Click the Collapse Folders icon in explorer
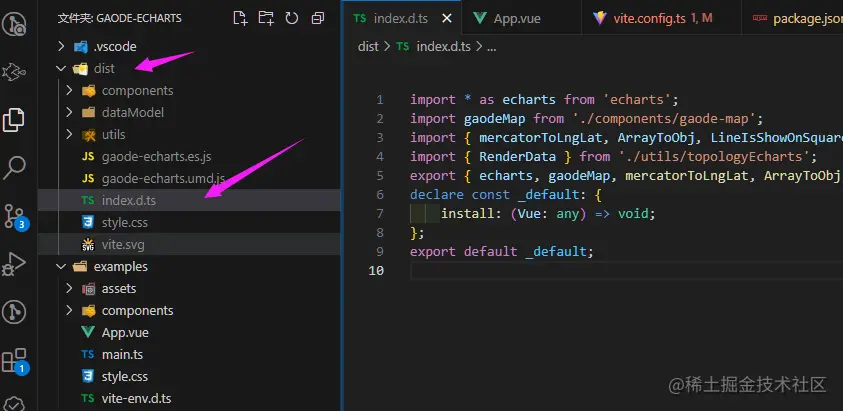 point(318,18)
